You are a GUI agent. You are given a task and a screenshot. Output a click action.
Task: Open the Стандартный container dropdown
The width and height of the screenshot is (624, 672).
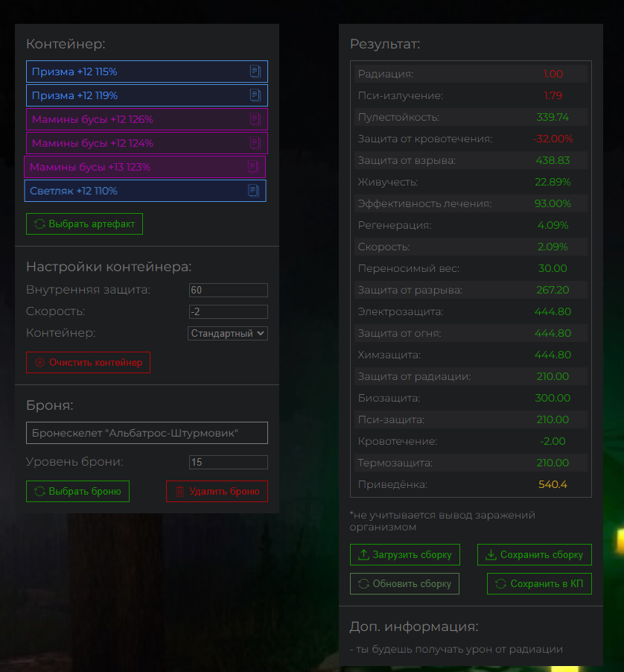[228, 334]
